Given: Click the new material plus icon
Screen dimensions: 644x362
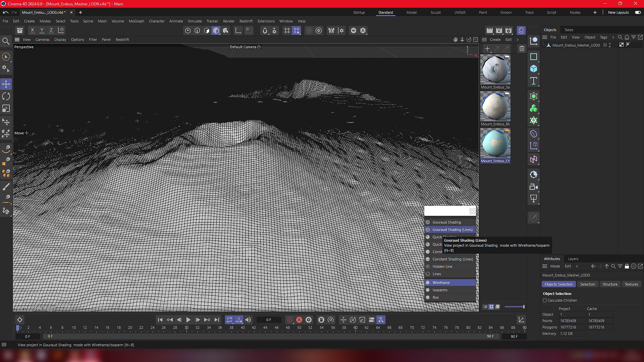Looking at the screenshot, I should 487,49.
